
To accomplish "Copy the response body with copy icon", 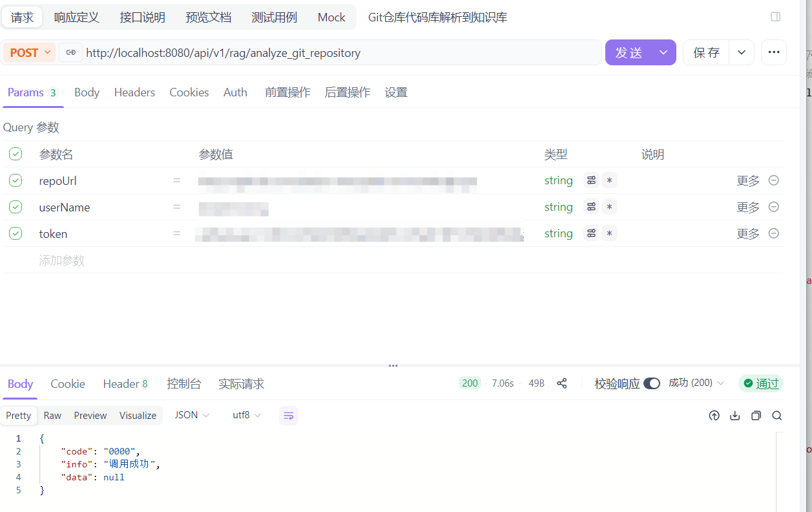I will (756, 416).
